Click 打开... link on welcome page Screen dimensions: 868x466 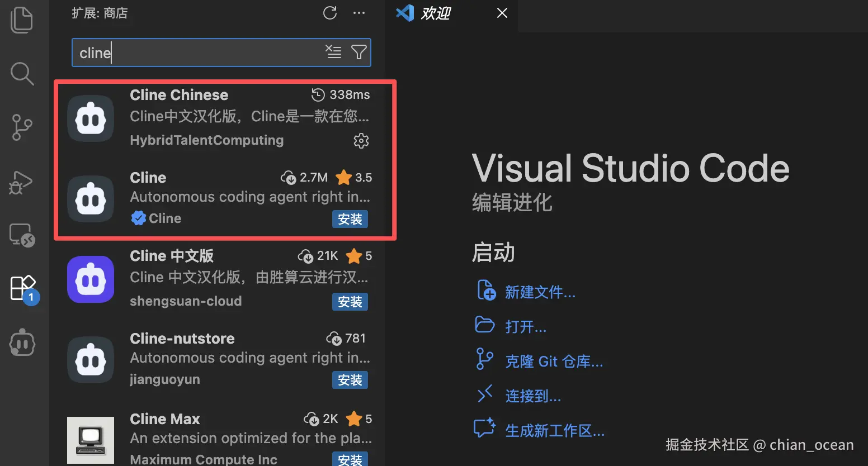pos(526,326)
